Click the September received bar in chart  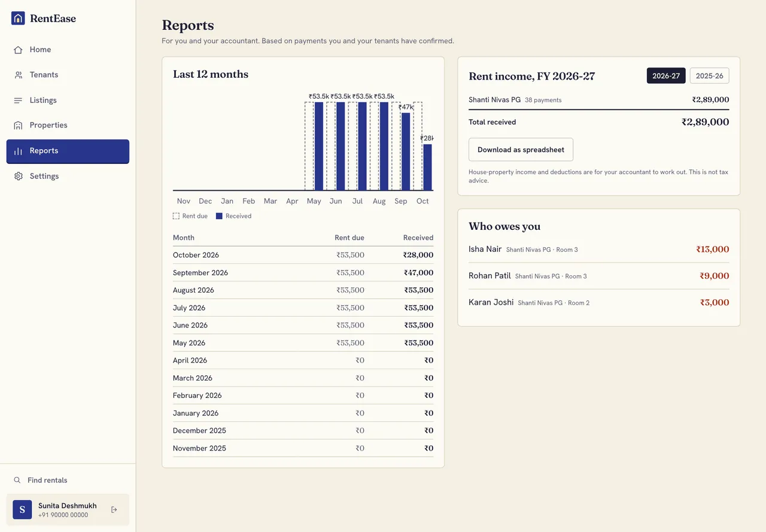tap(406, 151)
